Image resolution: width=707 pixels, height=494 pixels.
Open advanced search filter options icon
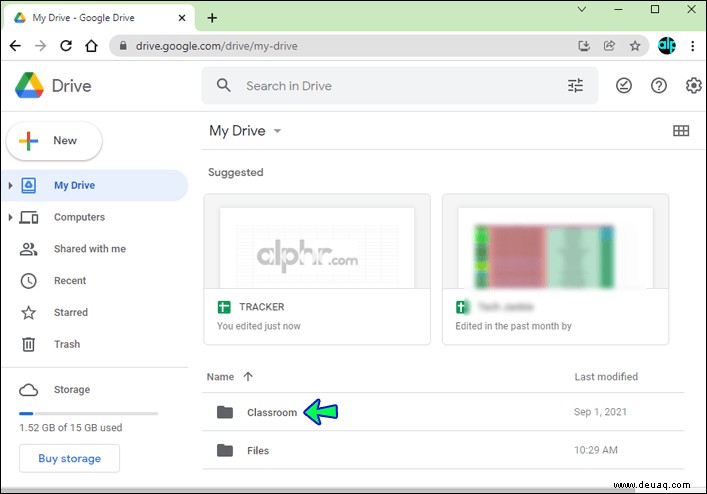(x=575, y=85)
